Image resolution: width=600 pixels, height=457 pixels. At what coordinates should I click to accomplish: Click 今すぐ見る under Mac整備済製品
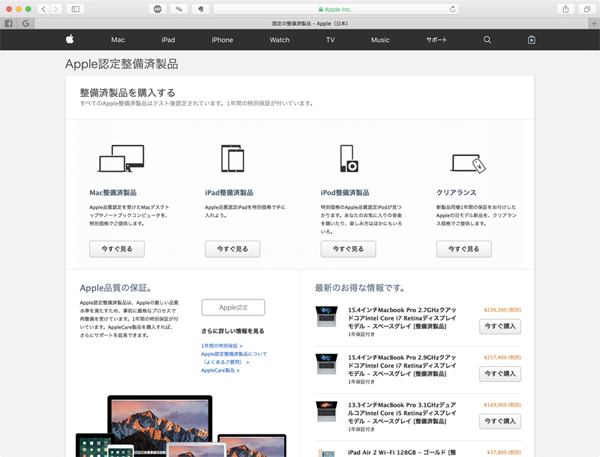point(117,249)
